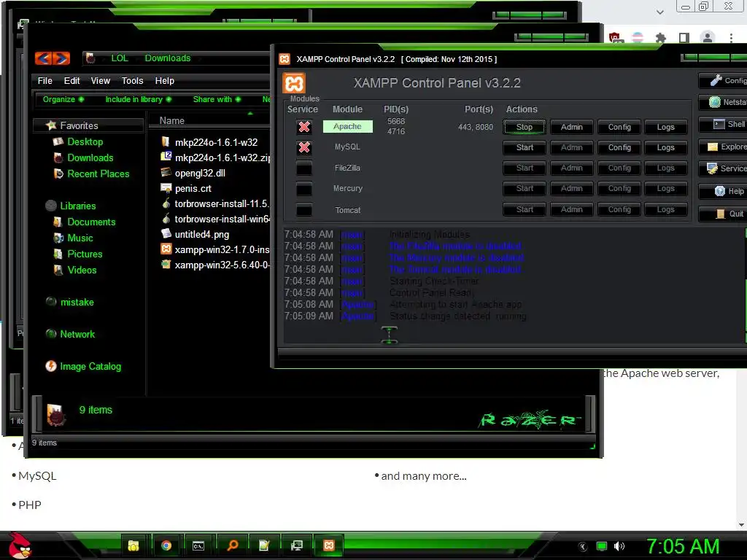
Task: Open the View menu in Explorer
Action: tap(101, 80)
